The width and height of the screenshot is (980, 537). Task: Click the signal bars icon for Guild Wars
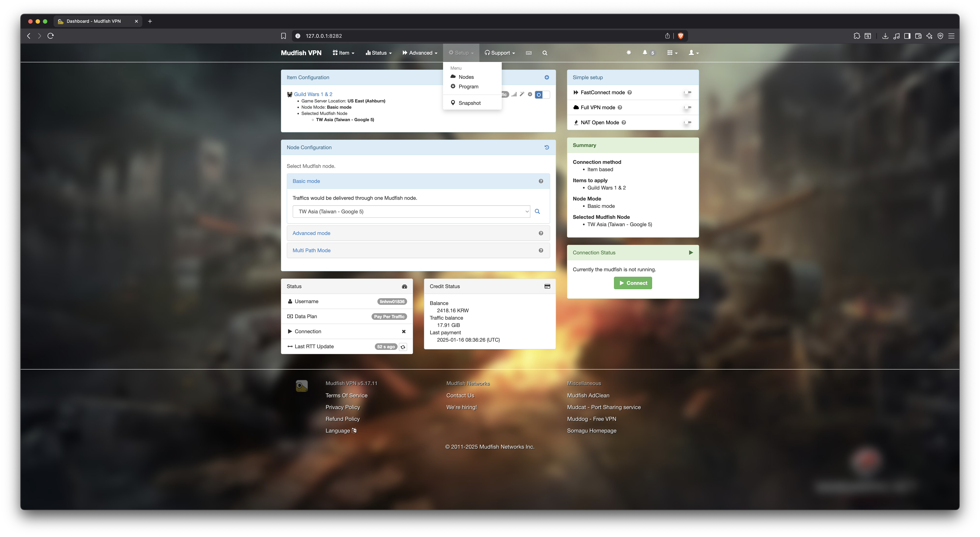[x=514, y=94]
